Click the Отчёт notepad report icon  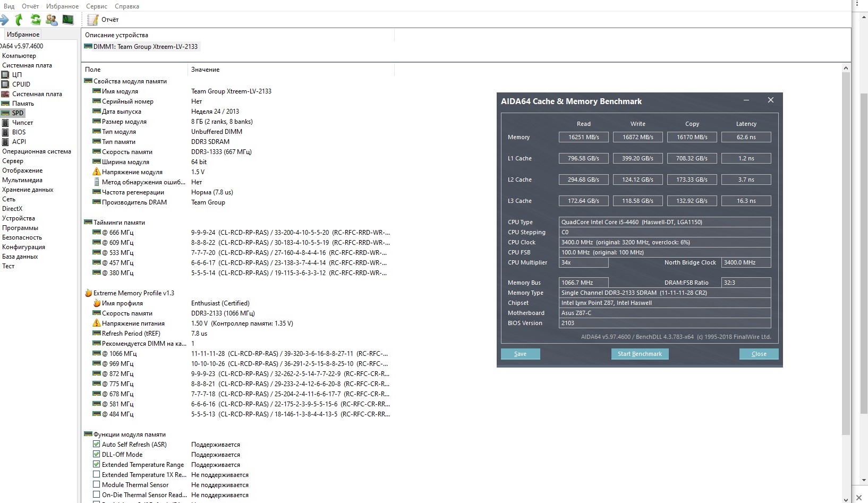[x=93, y=20]
